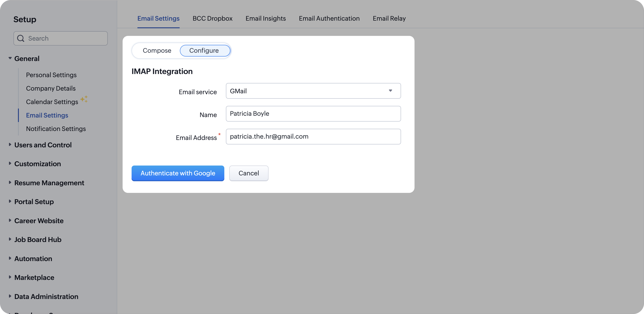Viewport: 644px width, 314px height.
Task: Click the sparkle icon beside Calendar Settings
Action: 84,99
